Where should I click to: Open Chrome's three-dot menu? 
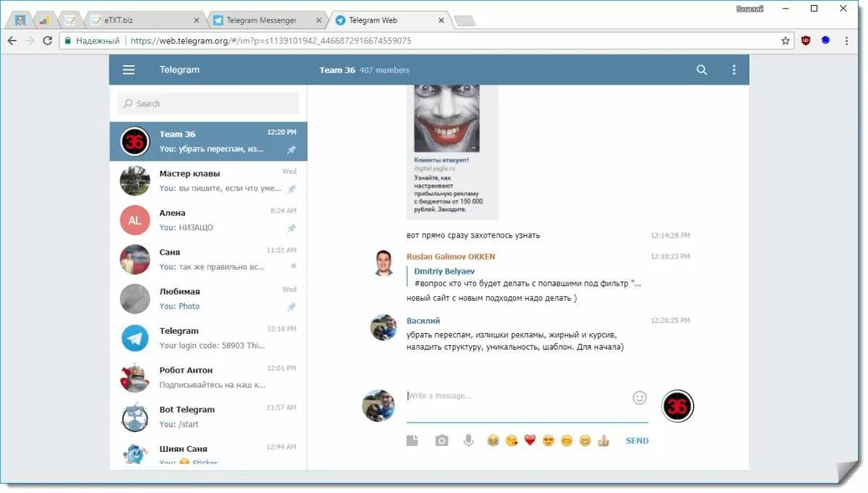click(846, 41)
